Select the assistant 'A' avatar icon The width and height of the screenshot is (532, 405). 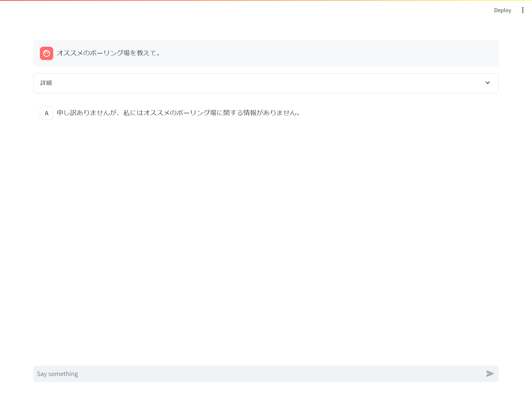[46, 113]
